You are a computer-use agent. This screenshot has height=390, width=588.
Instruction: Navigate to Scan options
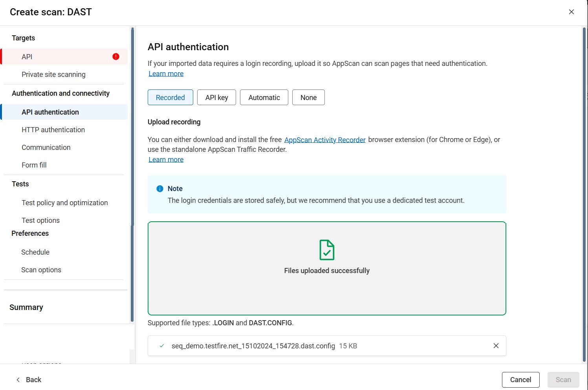pyautogui.click(x=41, y=270)
